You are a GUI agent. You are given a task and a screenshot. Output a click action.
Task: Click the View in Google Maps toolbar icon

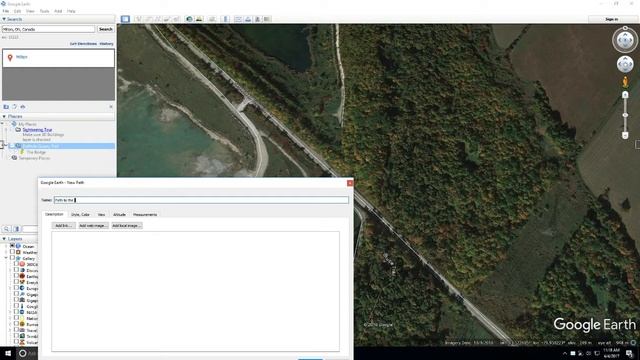tap(267, 19)
